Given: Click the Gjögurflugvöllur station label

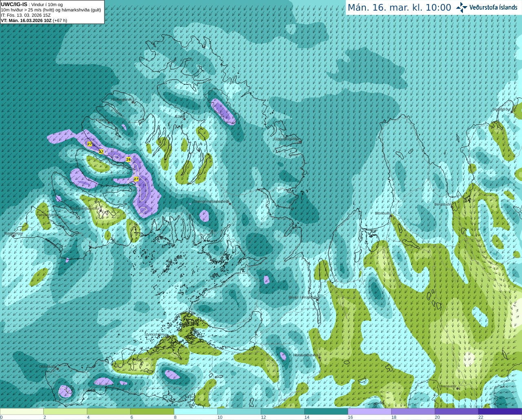Looking at the screenshot, I should (x=286, y=139).
